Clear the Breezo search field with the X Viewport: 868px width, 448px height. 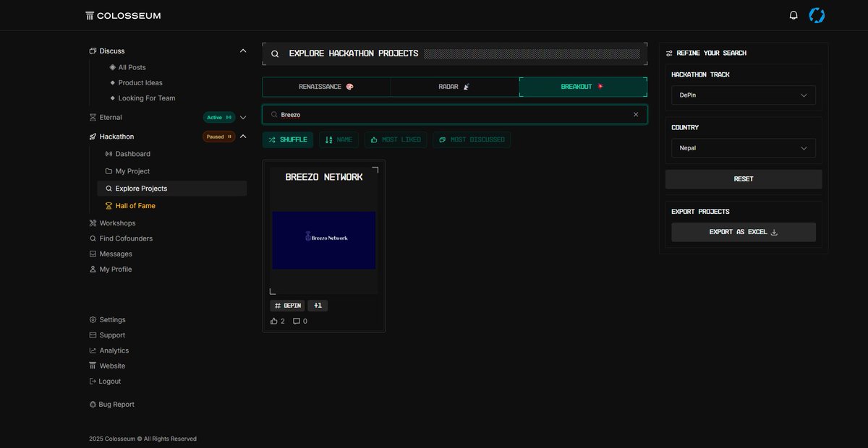pos(636,114)
